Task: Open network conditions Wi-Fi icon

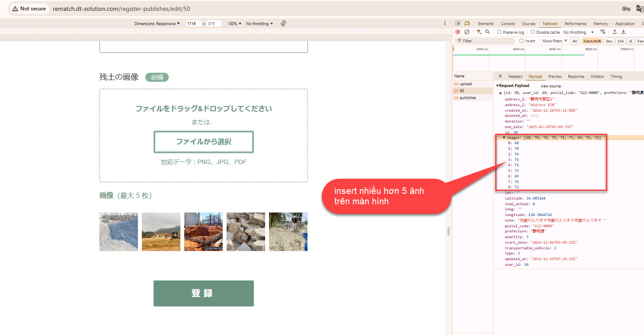Action: pyautogui.click(x=603, y=32)
